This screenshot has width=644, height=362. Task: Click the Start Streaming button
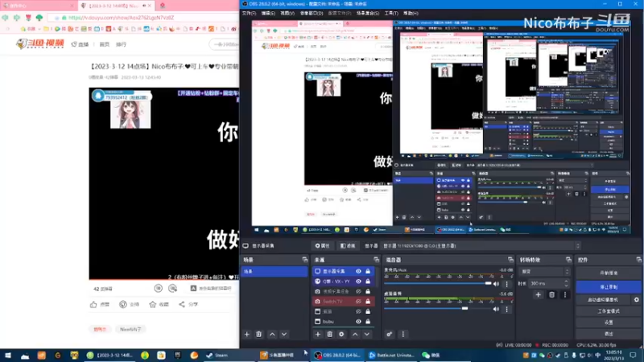click(x=609, y=273)
